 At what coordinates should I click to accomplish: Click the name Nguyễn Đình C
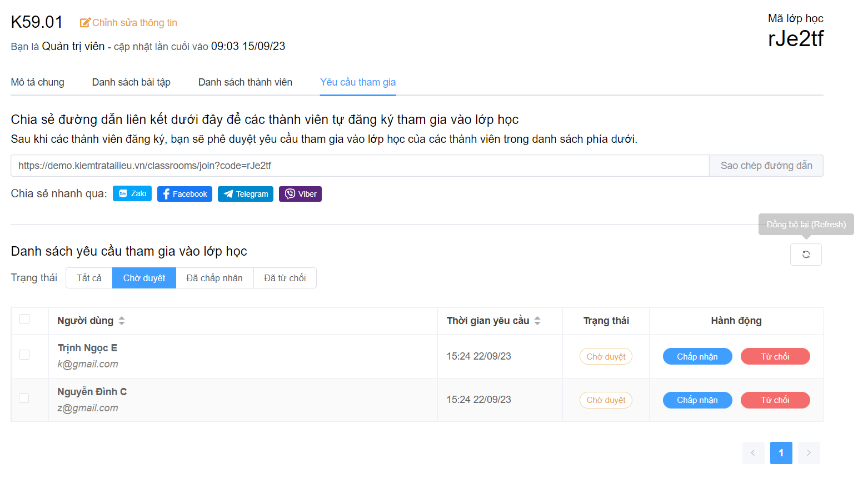tap(92, 392)
